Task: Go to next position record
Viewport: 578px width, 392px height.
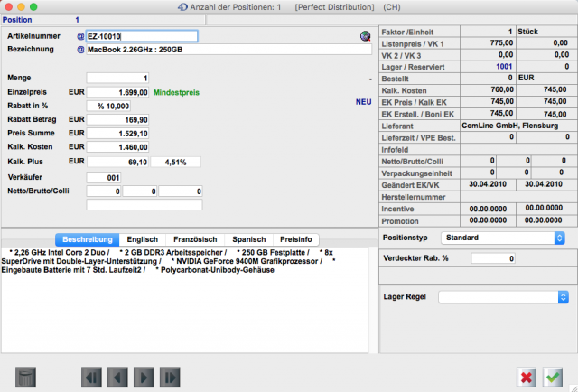Action: [x=143, y=375]
